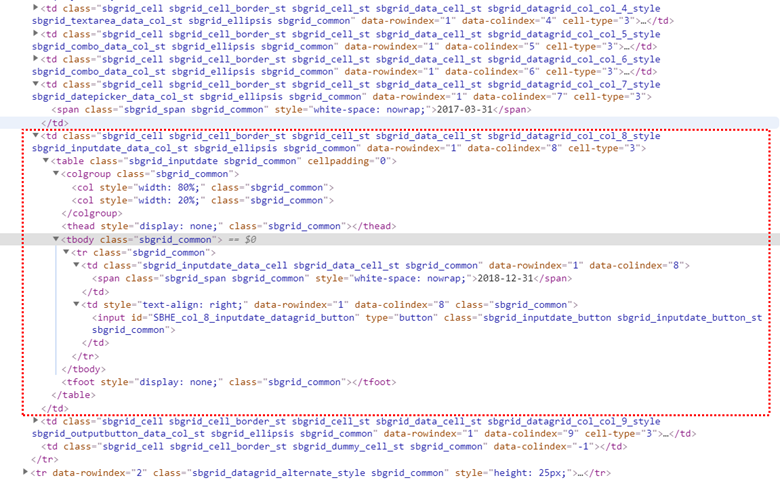Expand the col_9_style td element
This screenshot has width=780, height=480.
click(x=35, y=420)
